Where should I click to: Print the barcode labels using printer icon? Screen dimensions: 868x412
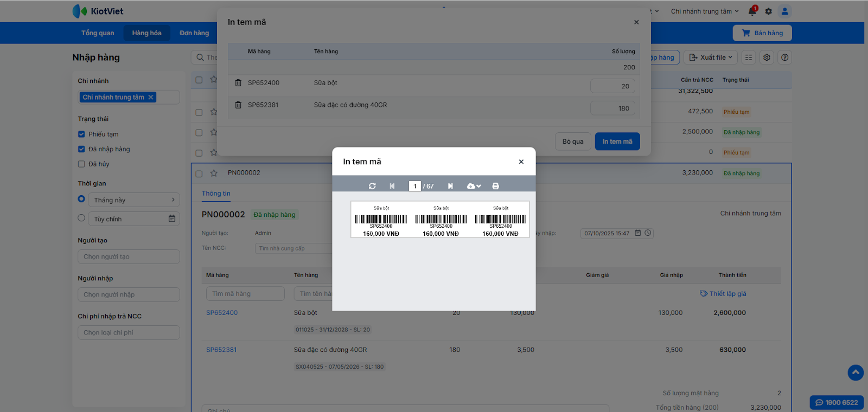(495, 186)
